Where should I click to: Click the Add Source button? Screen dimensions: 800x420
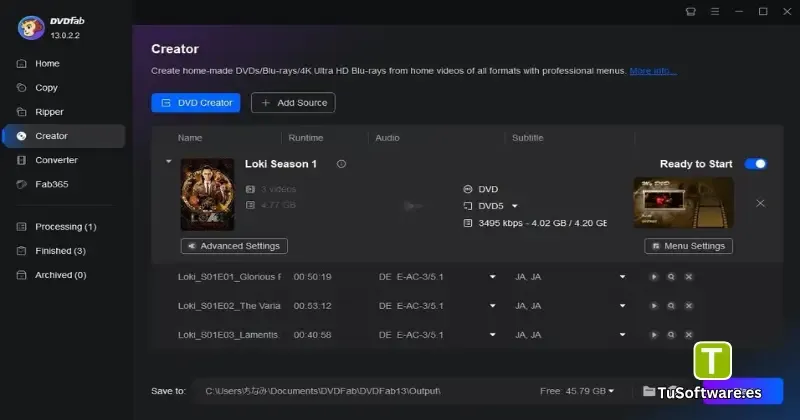click(x=293, y=103)
